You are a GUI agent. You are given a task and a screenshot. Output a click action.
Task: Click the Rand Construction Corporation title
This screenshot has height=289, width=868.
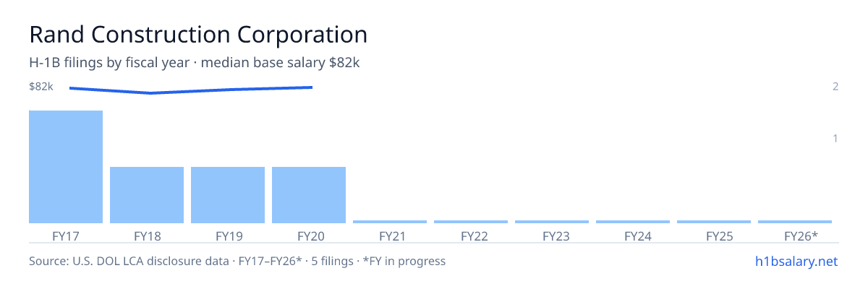tap(198, 34)
